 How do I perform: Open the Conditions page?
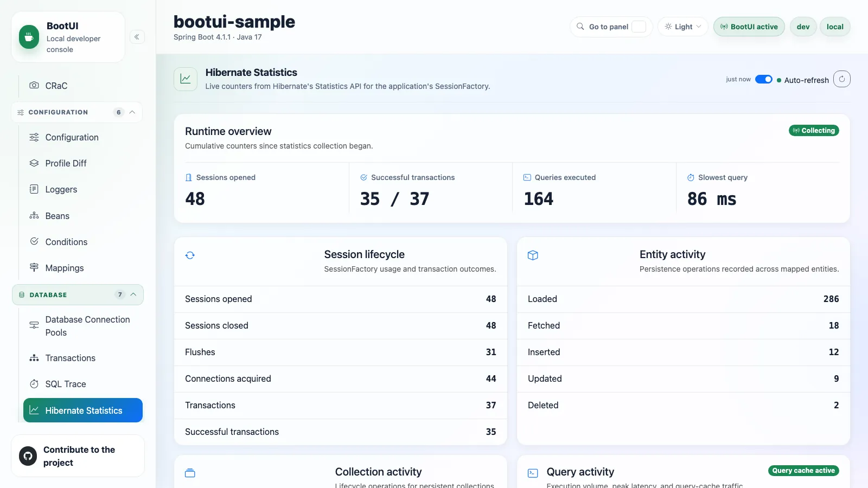pyautogui.click(x=83, y=242)
